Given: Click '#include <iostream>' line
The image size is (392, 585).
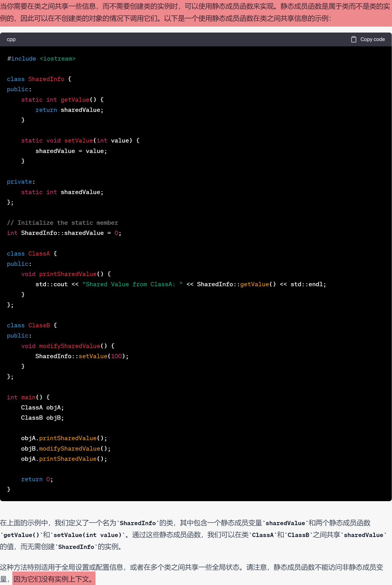Looking at the screenshot, I should point(41,59).
